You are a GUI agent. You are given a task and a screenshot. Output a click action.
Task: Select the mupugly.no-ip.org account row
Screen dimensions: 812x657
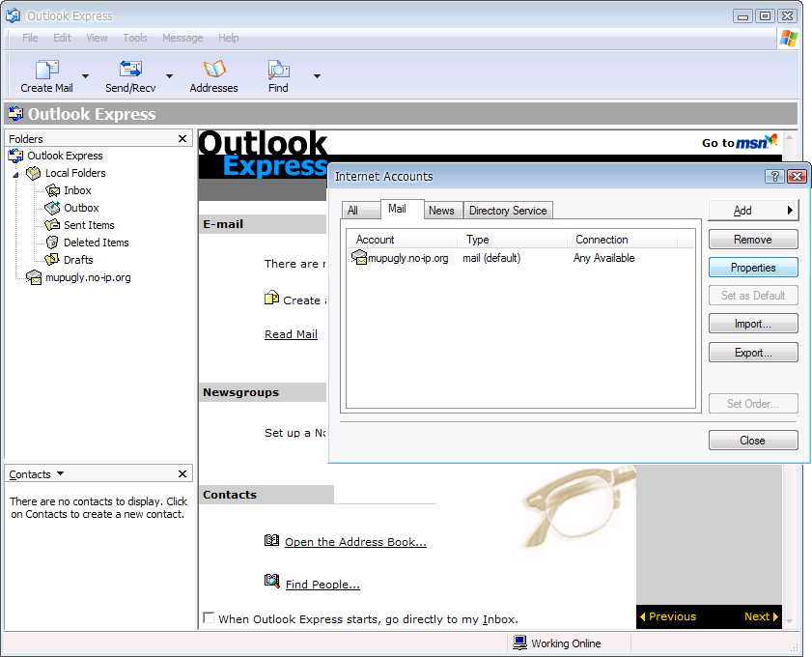pyautogui.click(x=406, y=258)
